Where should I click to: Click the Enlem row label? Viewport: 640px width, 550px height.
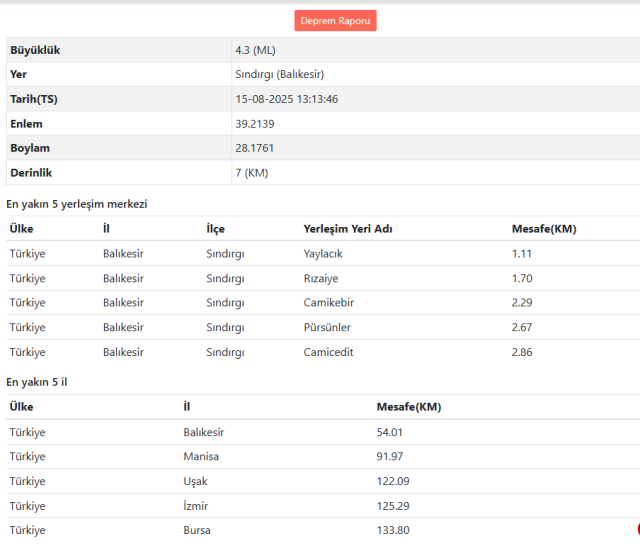[26, 124]
